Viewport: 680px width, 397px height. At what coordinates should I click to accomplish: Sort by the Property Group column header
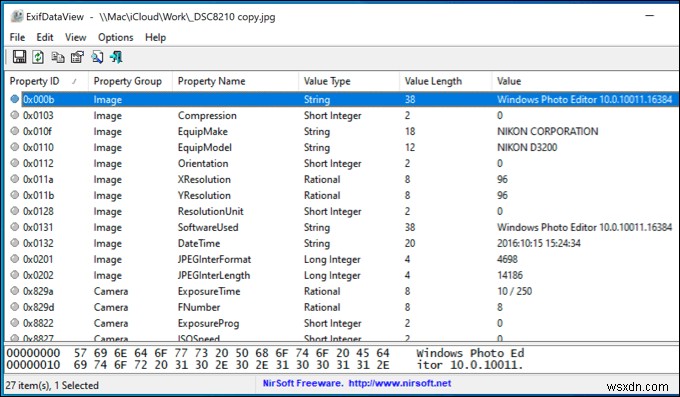tap(130, 81)
